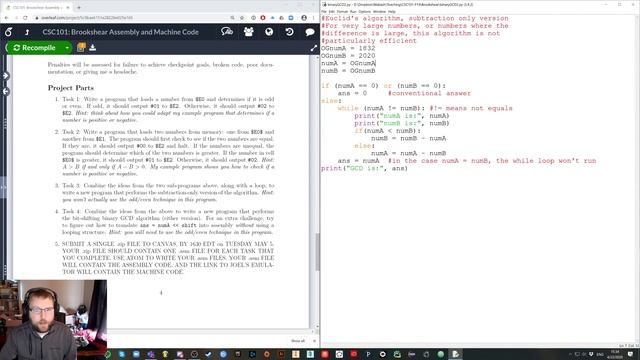This screenshot has width=640, height=360.
Task: Click the 'print("GCD is:", ans)' line
Action: coord(364,168)
